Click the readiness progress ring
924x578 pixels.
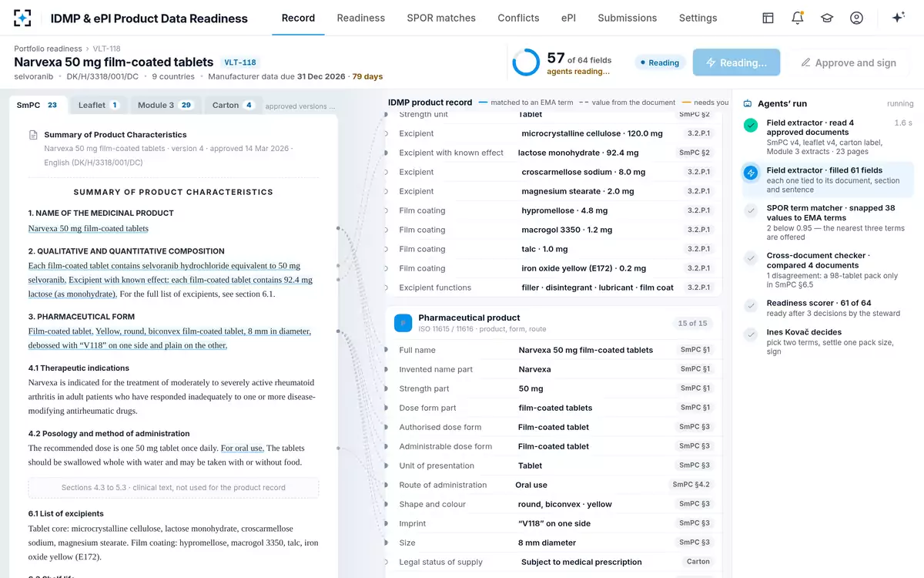click(x=526, y=62)
